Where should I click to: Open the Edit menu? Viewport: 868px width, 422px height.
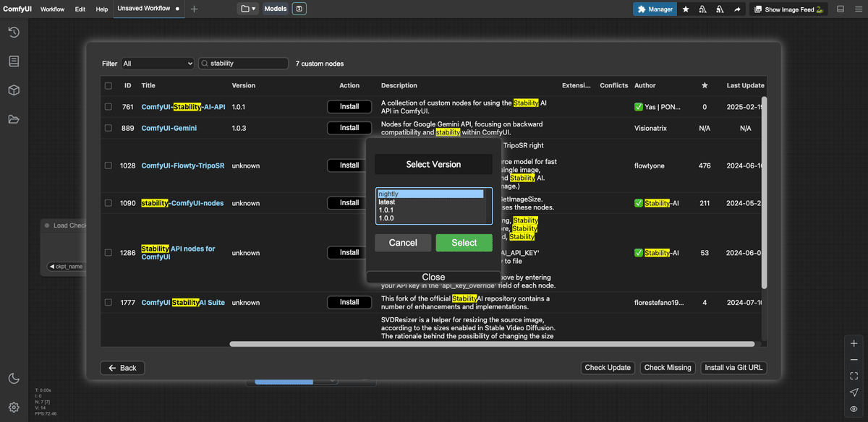pos(80,9)
